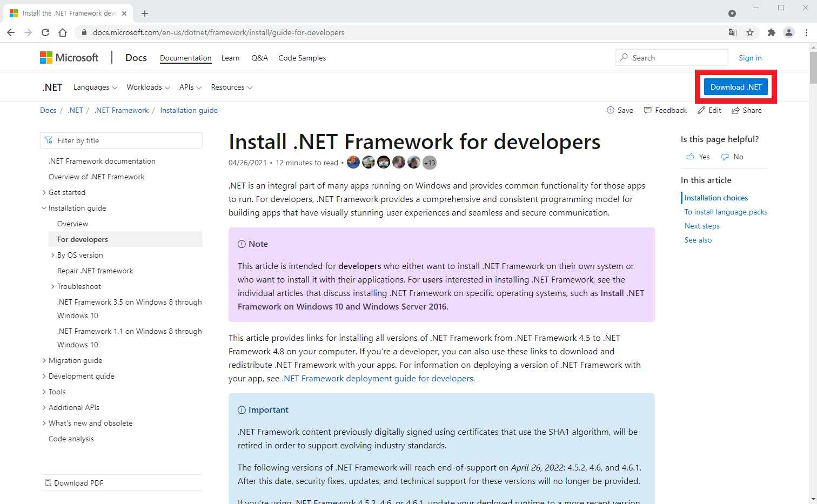Collapse the Installation guide node
This screenshot has height=504, width=817.
coord(44,208)
